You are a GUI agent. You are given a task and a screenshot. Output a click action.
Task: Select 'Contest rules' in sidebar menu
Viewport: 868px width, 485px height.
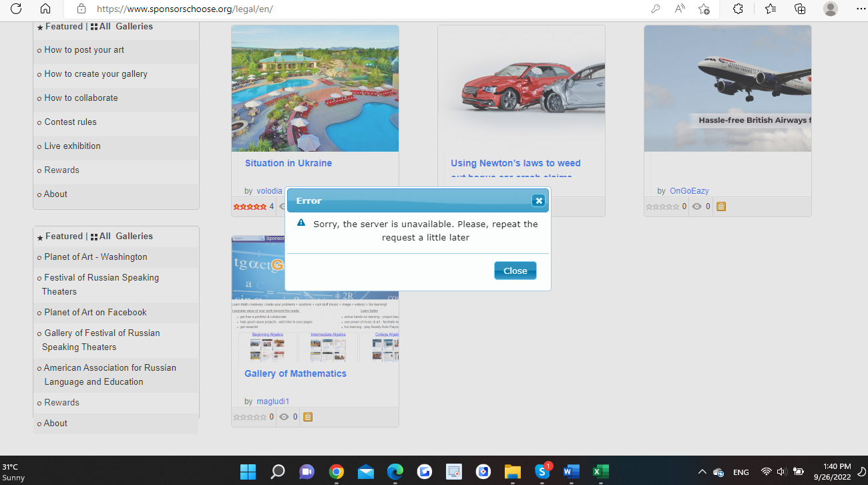(x=70, y=122)
